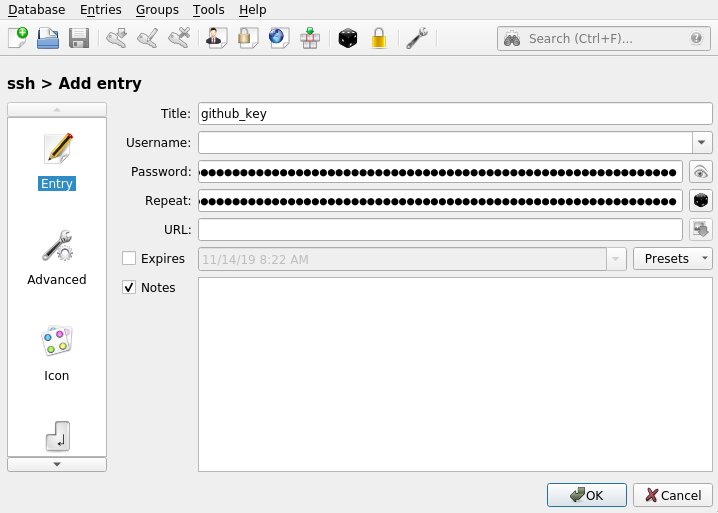
Task: Perform Auto-Type toolbar icon
Action: [x=310, y=38]
